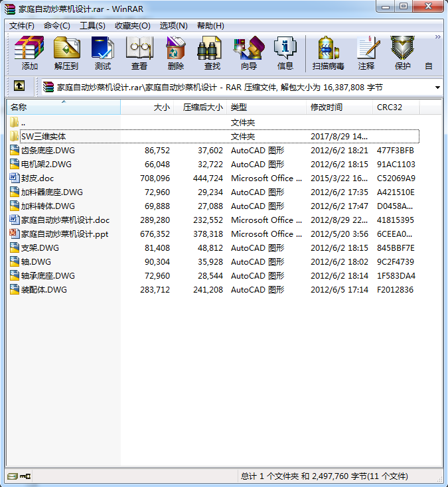
Task: Select the 加料转体.DWG file icon
Action: pos(15,206)
